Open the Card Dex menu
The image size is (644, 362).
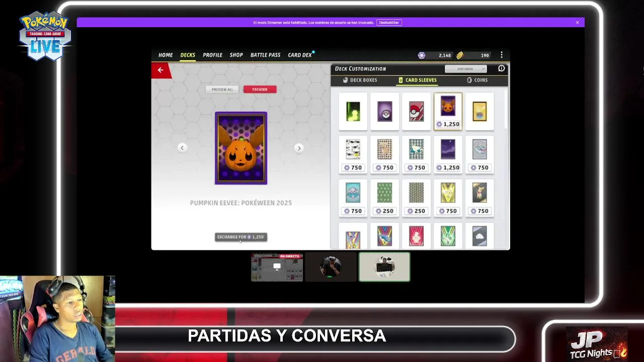click(300, 55)
